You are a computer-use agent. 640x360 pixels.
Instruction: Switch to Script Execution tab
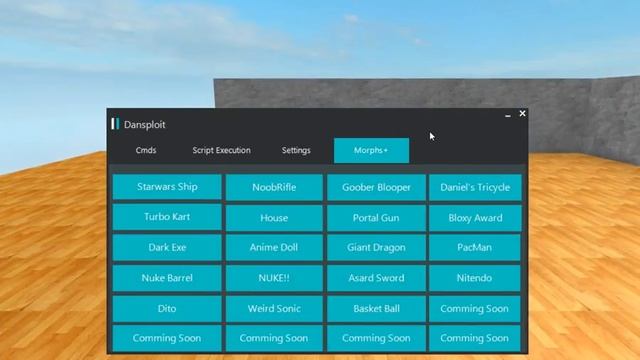221,150
